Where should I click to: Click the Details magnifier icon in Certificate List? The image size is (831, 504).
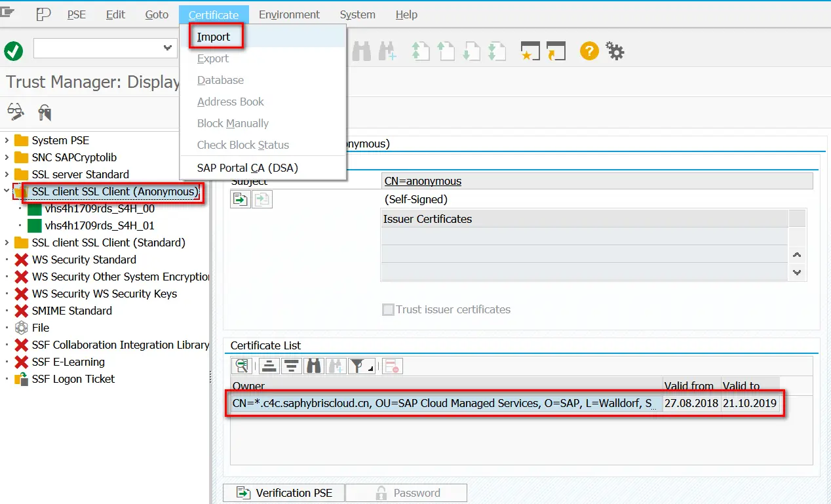pos(242,366)
